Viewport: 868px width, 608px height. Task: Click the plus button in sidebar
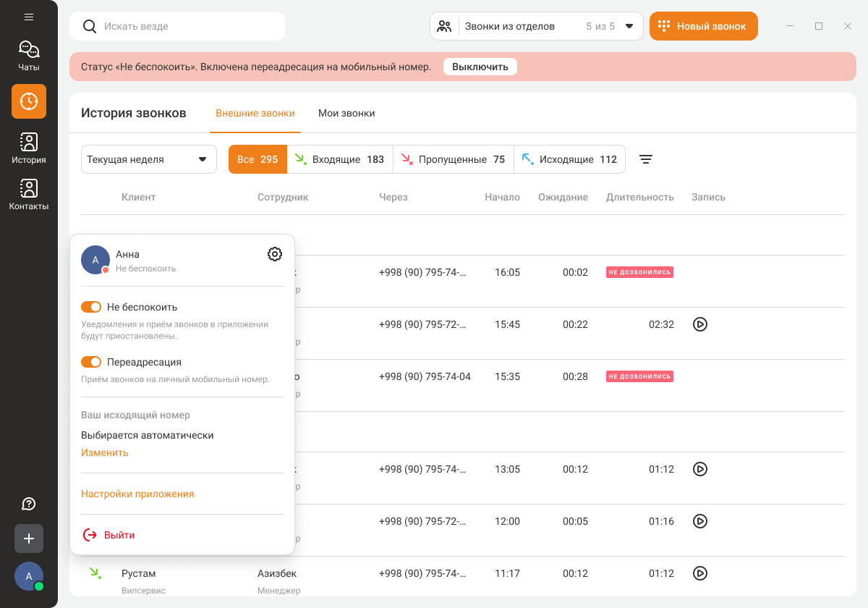coord(29,539)
